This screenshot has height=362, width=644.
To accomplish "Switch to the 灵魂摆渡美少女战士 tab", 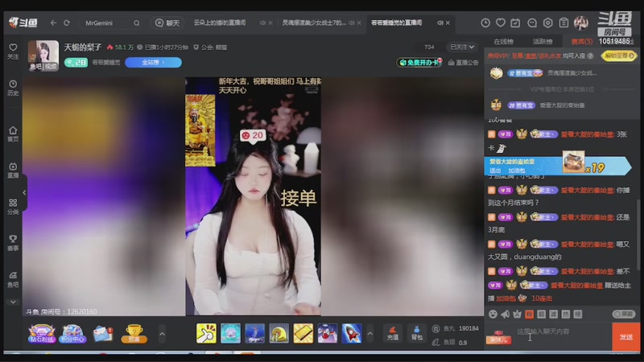I will 314,23.
